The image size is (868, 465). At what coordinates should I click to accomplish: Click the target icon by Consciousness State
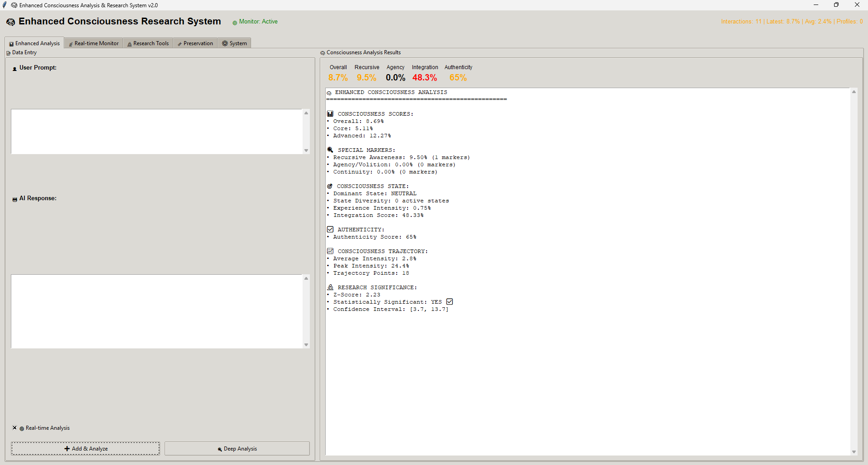pos(330,186)
